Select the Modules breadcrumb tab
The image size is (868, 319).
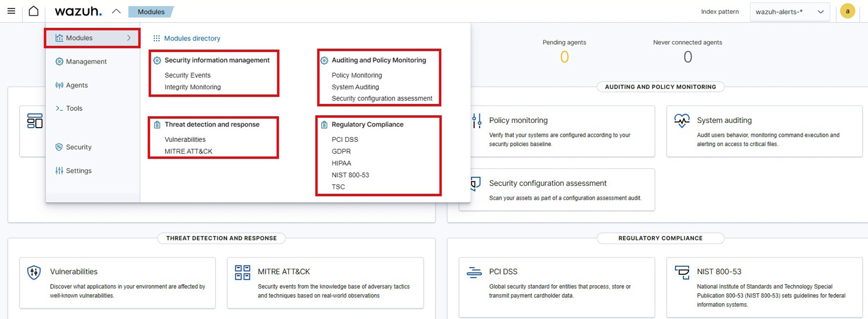pyautogui.click(x=151, y=12)
